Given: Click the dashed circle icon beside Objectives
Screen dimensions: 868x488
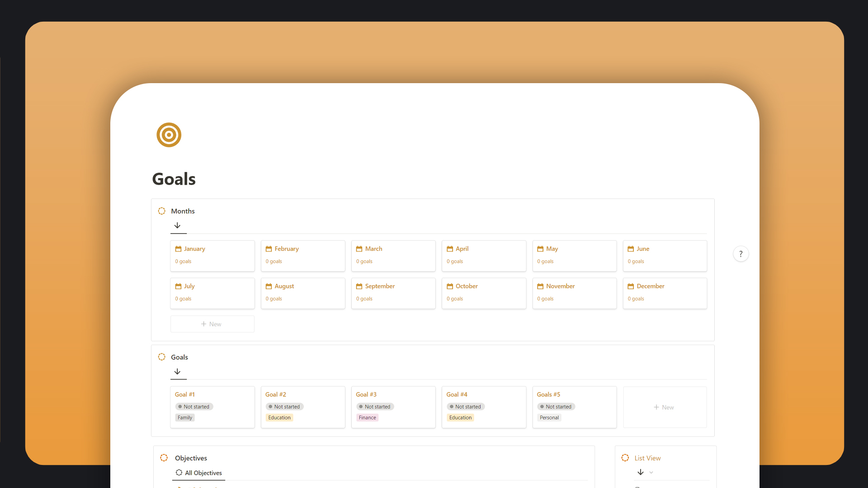Looking at the screenshot, I should 164,458.
